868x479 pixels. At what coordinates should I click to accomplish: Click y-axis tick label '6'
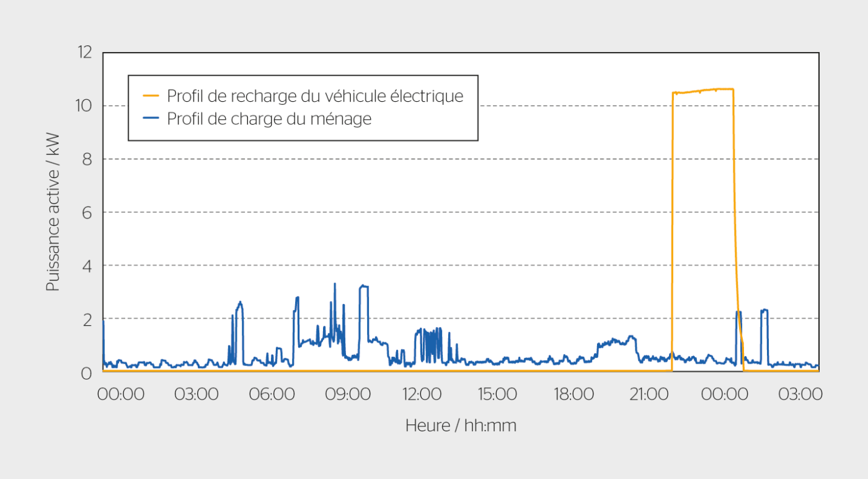[87, 213]
